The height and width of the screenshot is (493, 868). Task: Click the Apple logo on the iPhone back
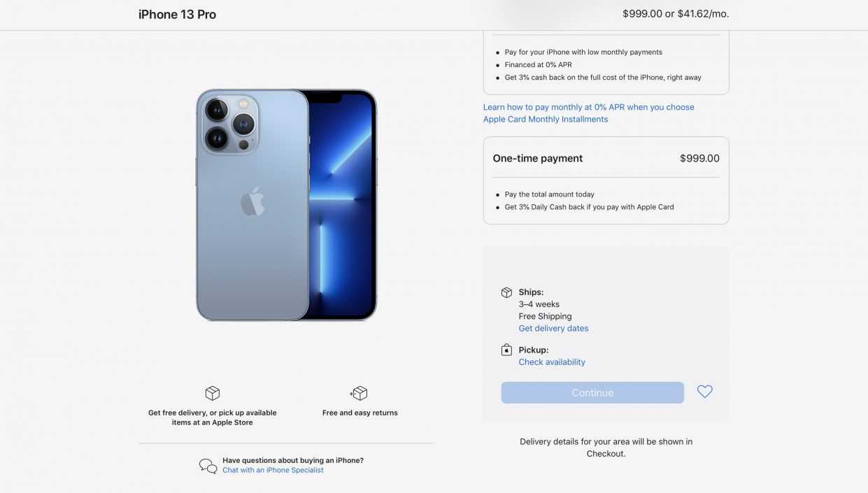tap(252, 201)
